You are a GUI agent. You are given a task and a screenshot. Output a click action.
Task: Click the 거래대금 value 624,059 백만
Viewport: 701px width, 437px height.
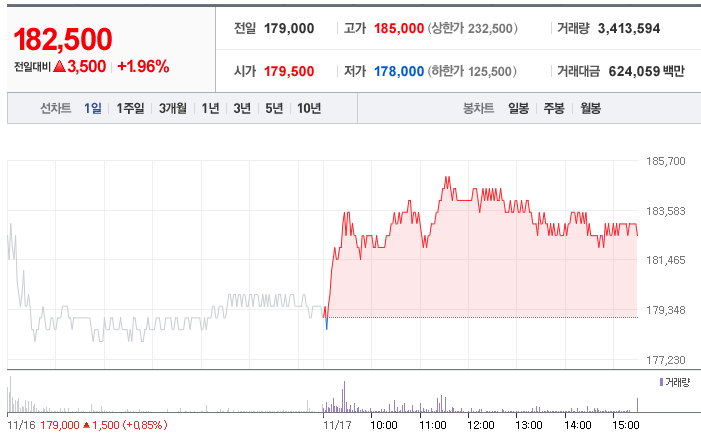pyautogui.click(x=646, y=71)
